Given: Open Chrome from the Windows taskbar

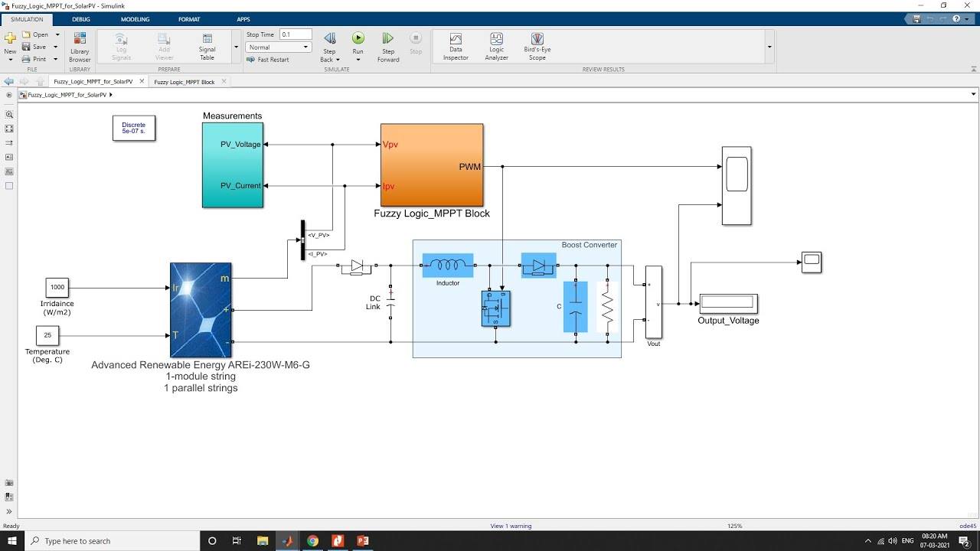Looking at the screenshot, I should (312, 541).
